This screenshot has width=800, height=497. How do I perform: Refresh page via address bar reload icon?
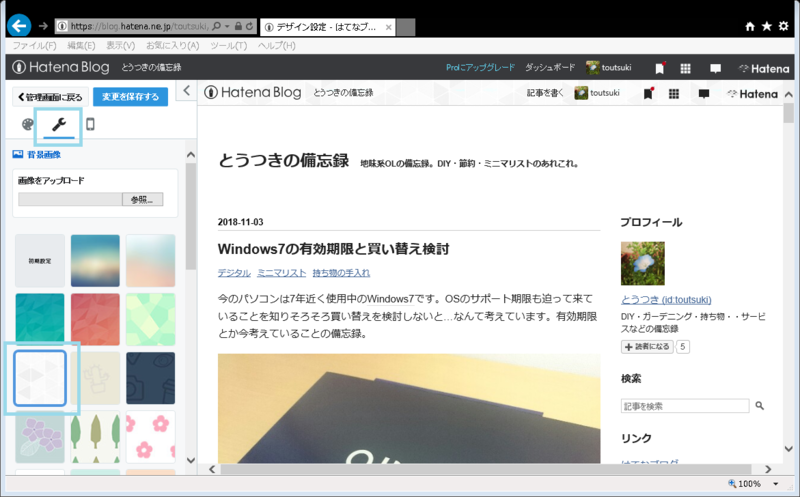249,26
